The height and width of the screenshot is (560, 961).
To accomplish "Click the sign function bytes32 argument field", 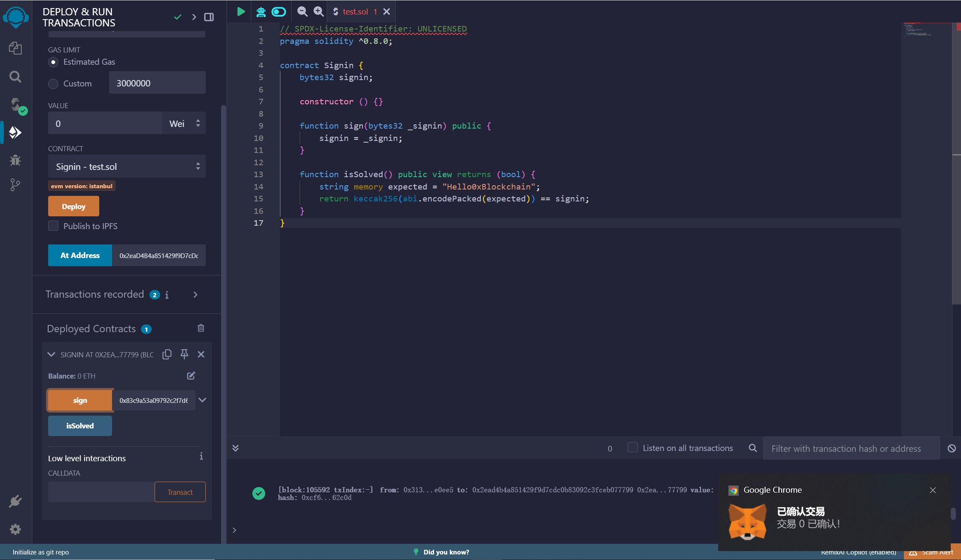I will pyautogui.click(x=154, y=400).
